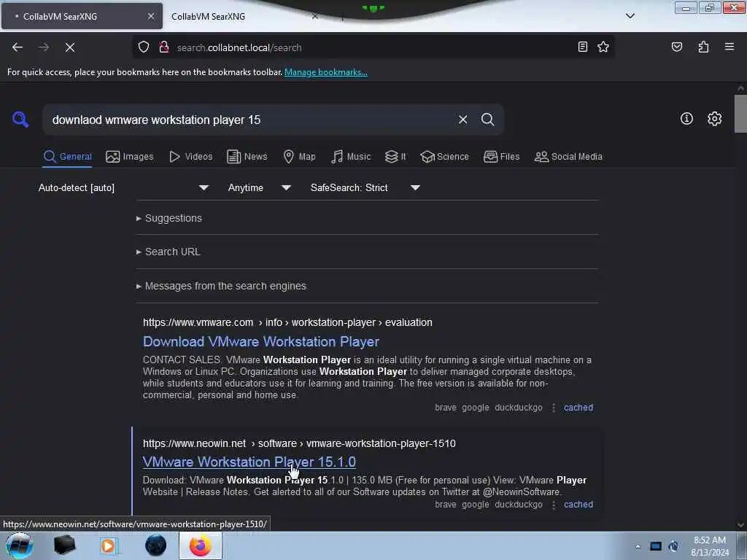
Task: Open SearXNG about info icon
Action: [x=686, y=119]
